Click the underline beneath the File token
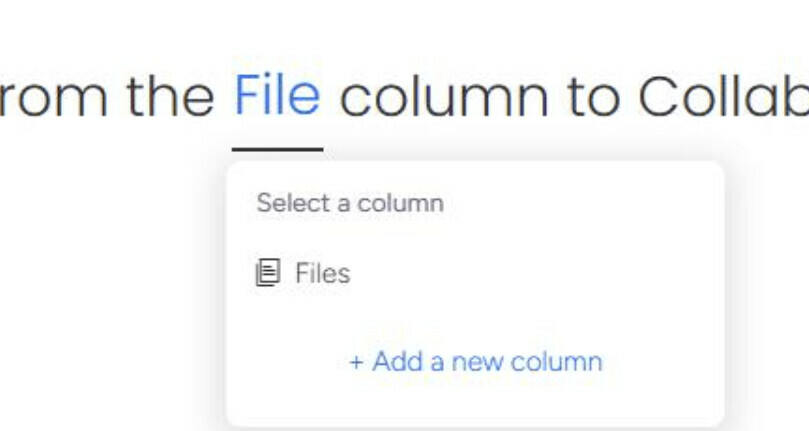The height and width of the screenshot is (431, 809). pyautogui.click(x=278, y=150)
